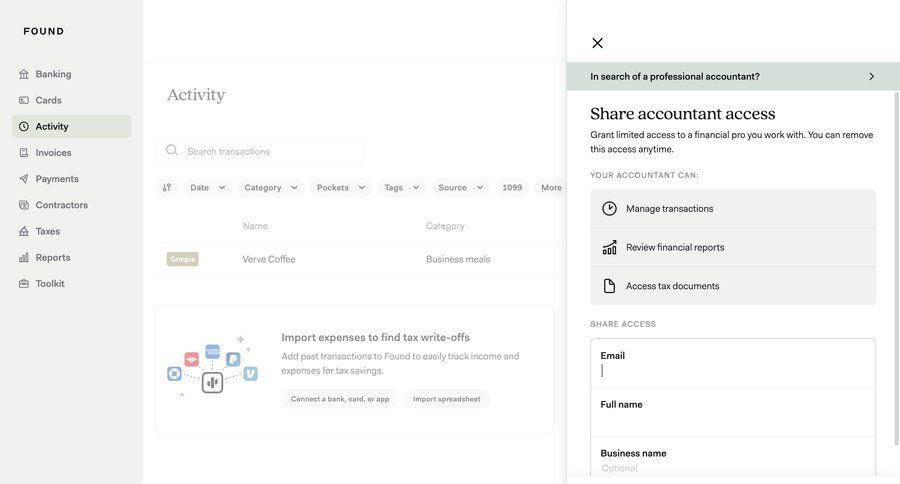Click 'Connect a bank, card, or app' button
The height and width of the screenshot is (484, 900).
(340, 399)
